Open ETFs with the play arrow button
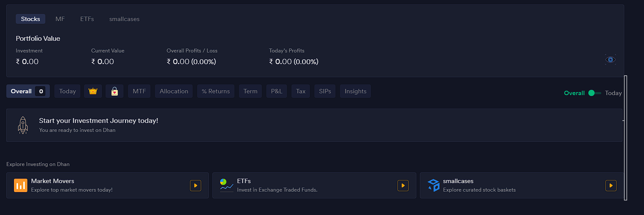 click(403, 185)
